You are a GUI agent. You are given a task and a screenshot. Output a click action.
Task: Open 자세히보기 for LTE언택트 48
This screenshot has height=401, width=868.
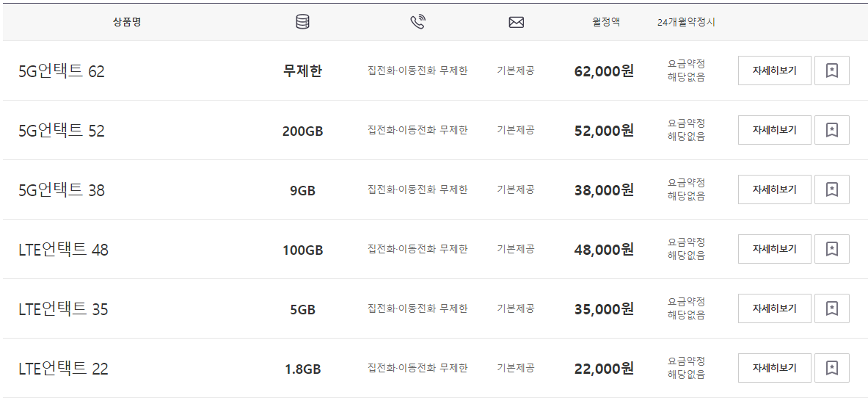tap(774, 249)
